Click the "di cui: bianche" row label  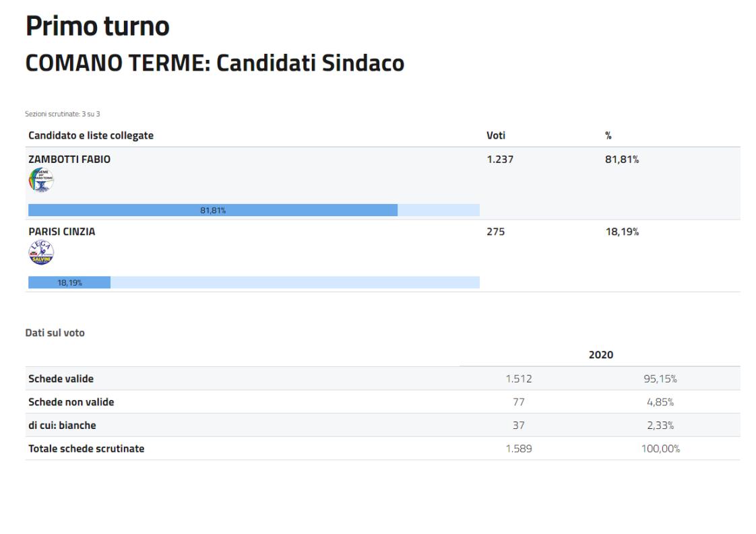[x=62, y=425]
